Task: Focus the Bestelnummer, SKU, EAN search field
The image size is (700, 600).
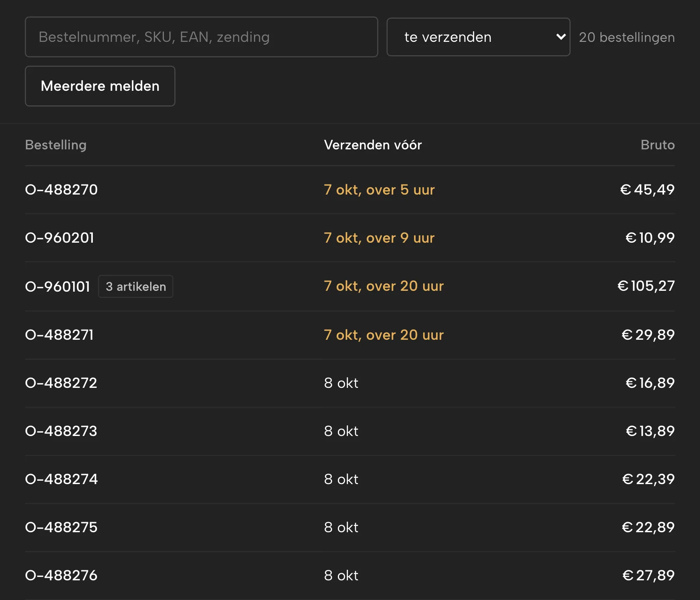Action: 202,37
